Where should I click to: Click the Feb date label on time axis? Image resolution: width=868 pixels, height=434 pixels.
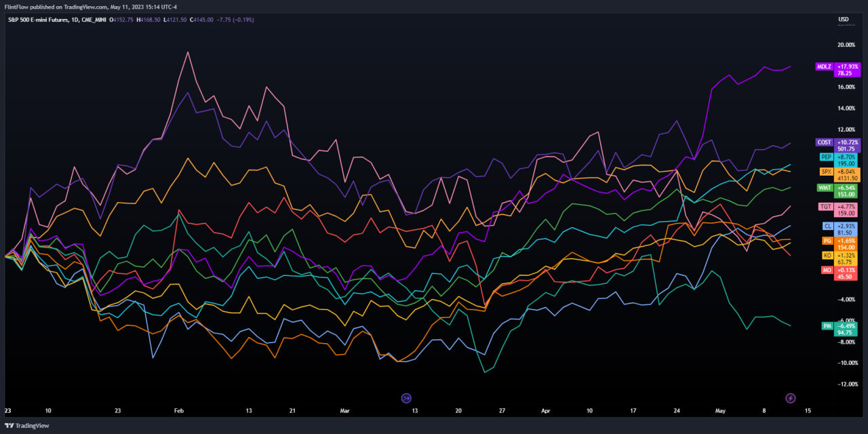pyautogui.click(x=179, y=411)
